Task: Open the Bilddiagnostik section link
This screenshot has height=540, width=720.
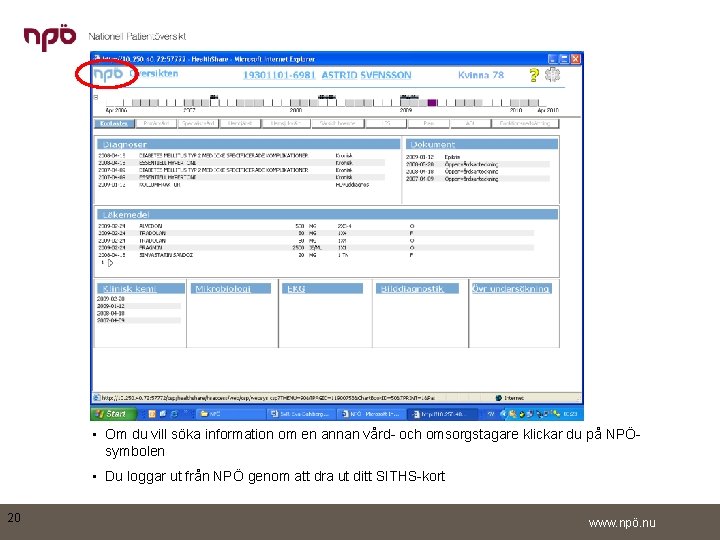Action: click(412, 288)
